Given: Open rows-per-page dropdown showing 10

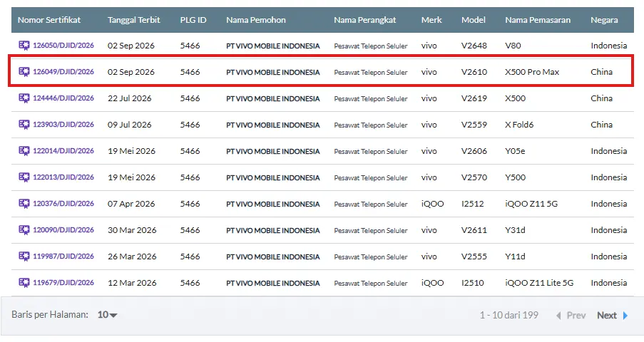Looking at the screenshot, I should (107, 315).
